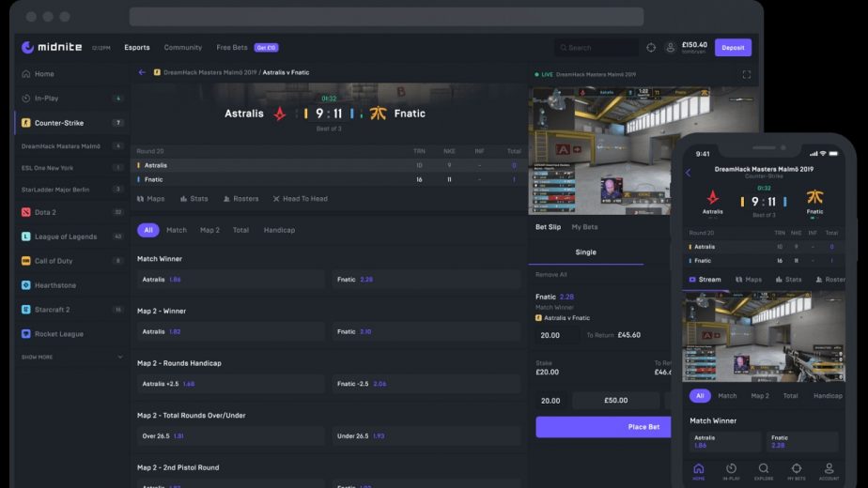Select the Map 2 filter on desktop
Screen dimensions: 868x488
pyautogui.click(x=209, y=230)
